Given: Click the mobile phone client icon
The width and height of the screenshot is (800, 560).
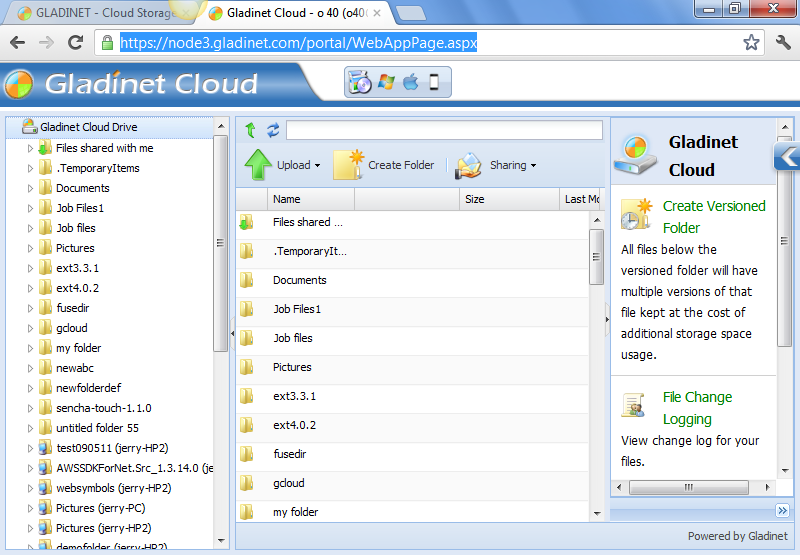Looking at the screenshot, I should coord(434,82).
